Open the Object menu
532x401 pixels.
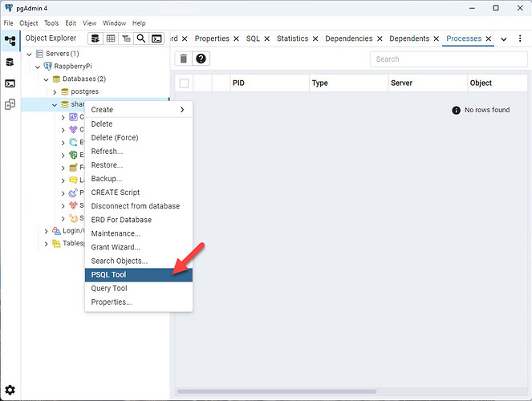tap(29, 23)
